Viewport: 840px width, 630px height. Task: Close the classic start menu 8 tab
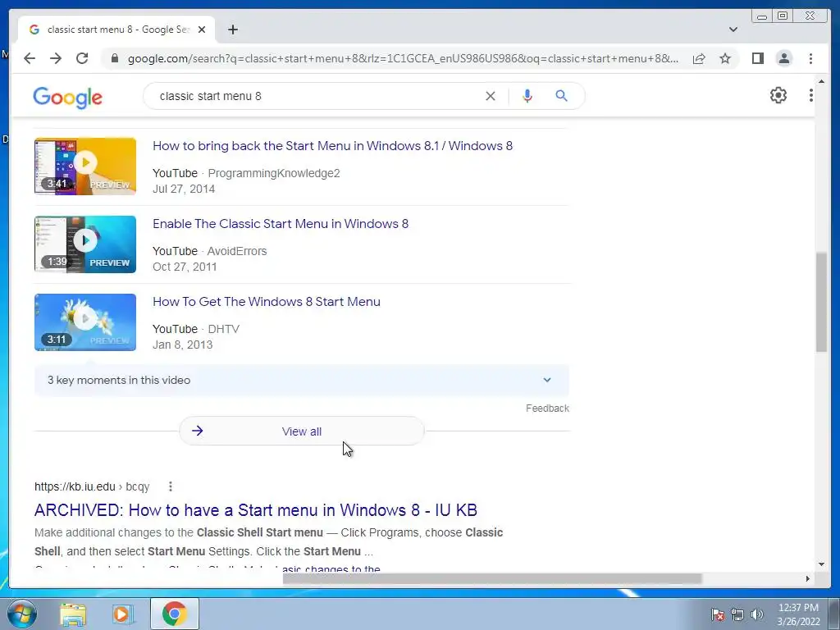tap(202, 30)
